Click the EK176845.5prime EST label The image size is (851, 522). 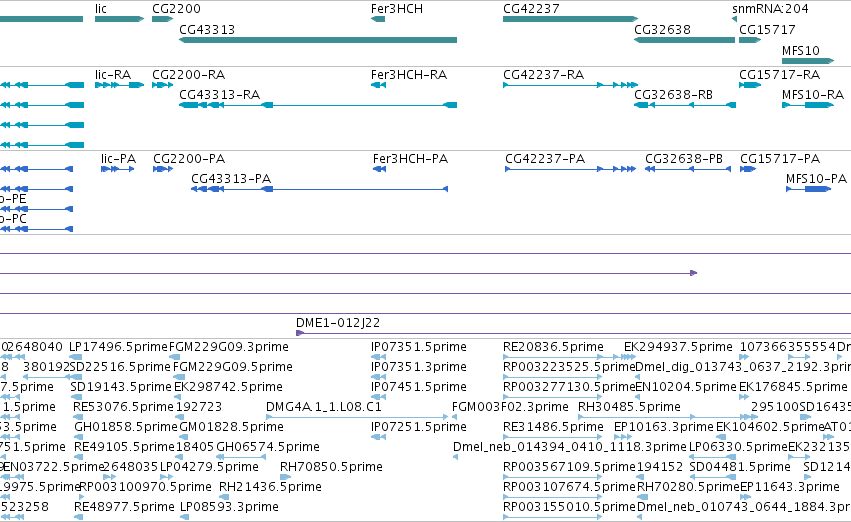[793, 386]
